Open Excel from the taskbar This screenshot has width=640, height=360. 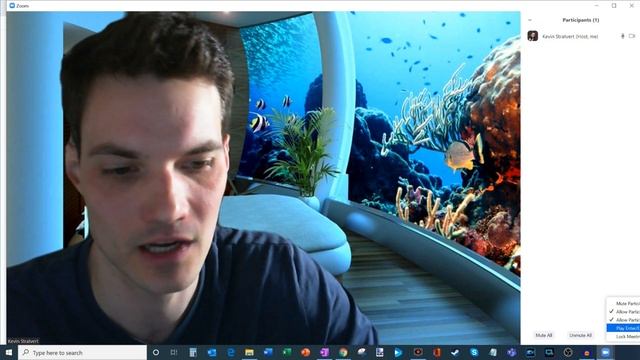[x=287, y=352]
